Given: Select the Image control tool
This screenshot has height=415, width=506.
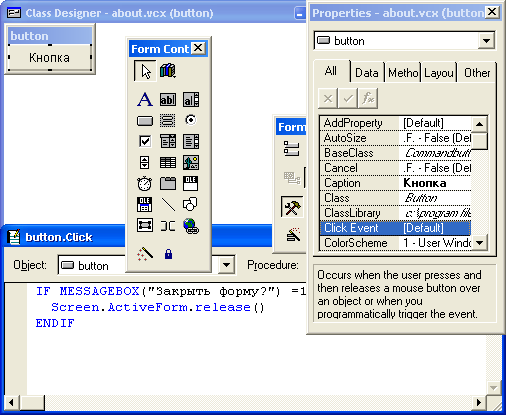Looking at the screenshot, I should pyautogui.click(x=191, y=163).
